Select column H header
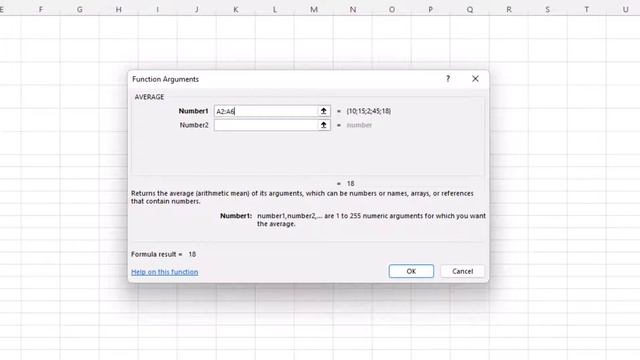 click(118, 9)
